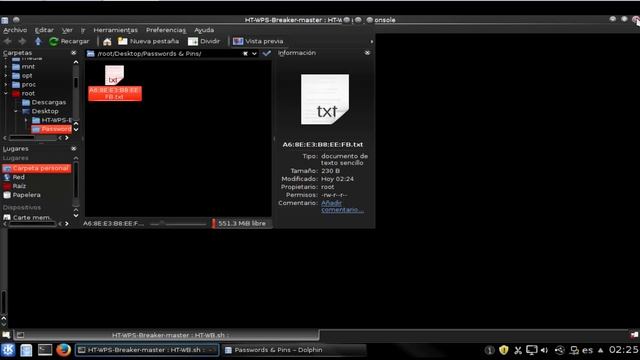Split the view with Dividir

pyautogui.click(x=204, y=41)
